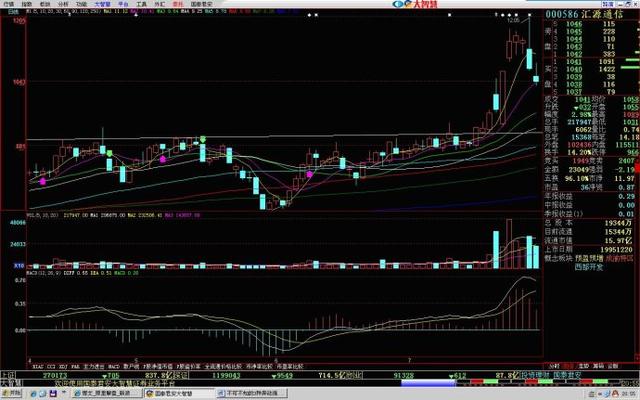Click the 投诉建议 link in status bar
The height and width of the screenshot is (400, 640).
536,375
